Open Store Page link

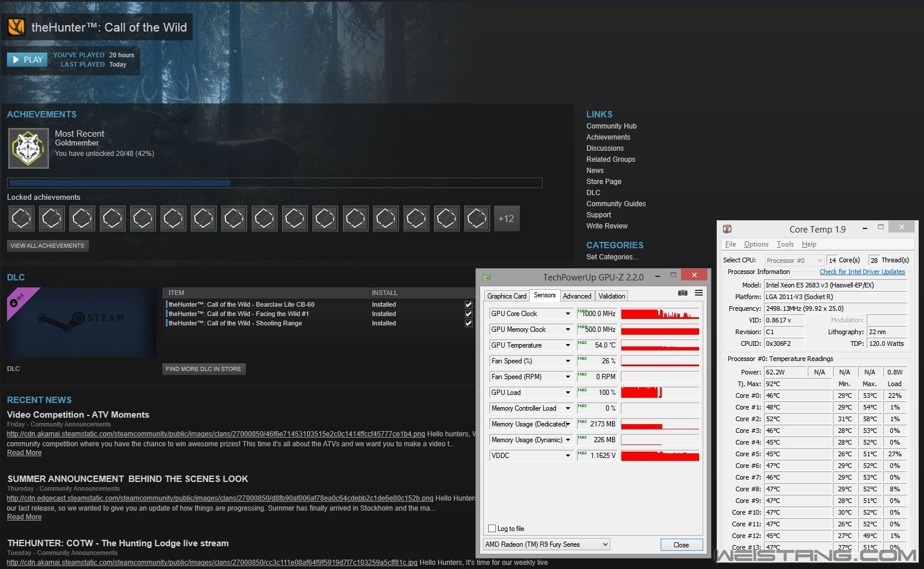[603, 182]
